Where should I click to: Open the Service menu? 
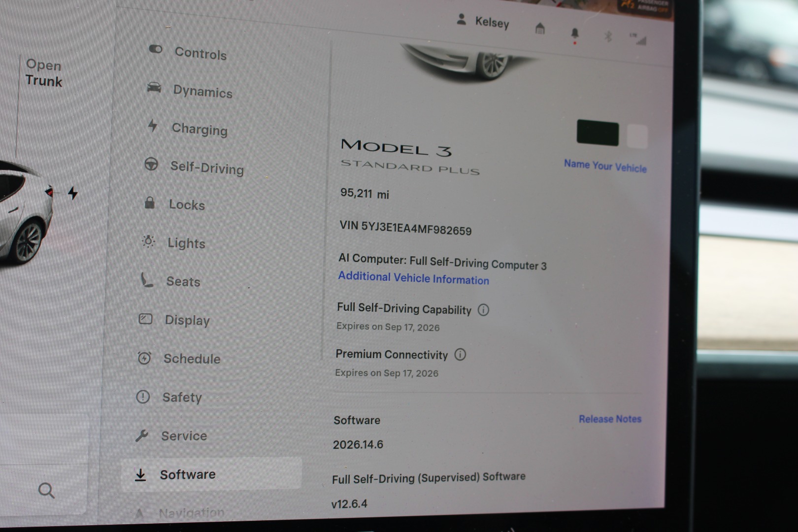(x=184, y=436)
